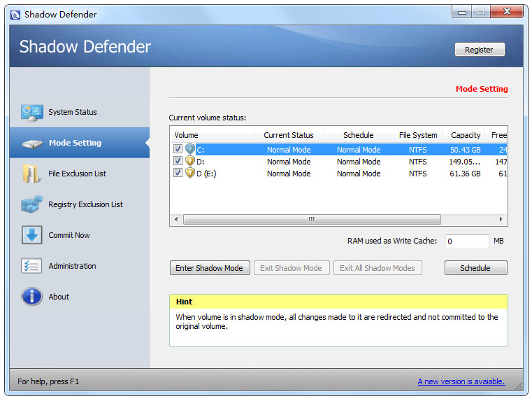Uncheck the checkbox for volume C:
532x401 pixels.
tap(178, 149)
